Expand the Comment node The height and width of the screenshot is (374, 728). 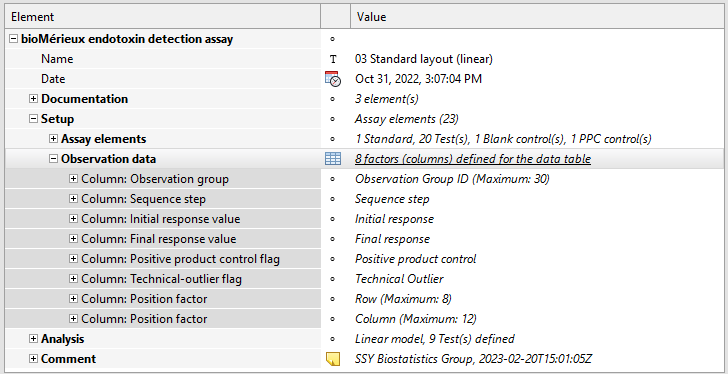tap(33, 359)
